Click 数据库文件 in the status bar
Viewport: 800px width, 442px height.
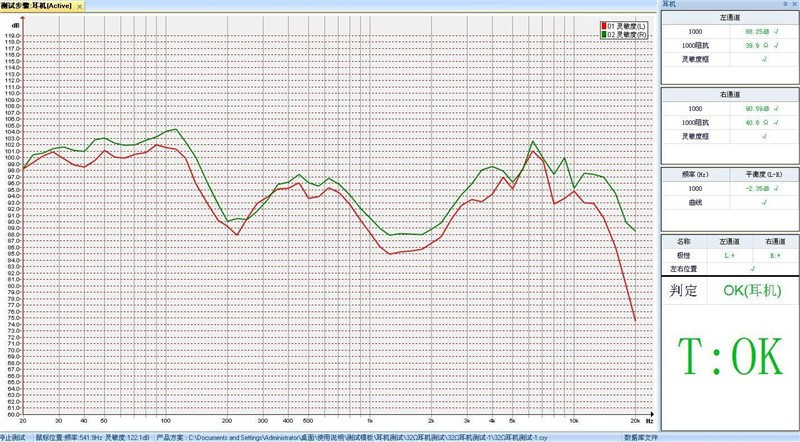[x=642, y=437]
